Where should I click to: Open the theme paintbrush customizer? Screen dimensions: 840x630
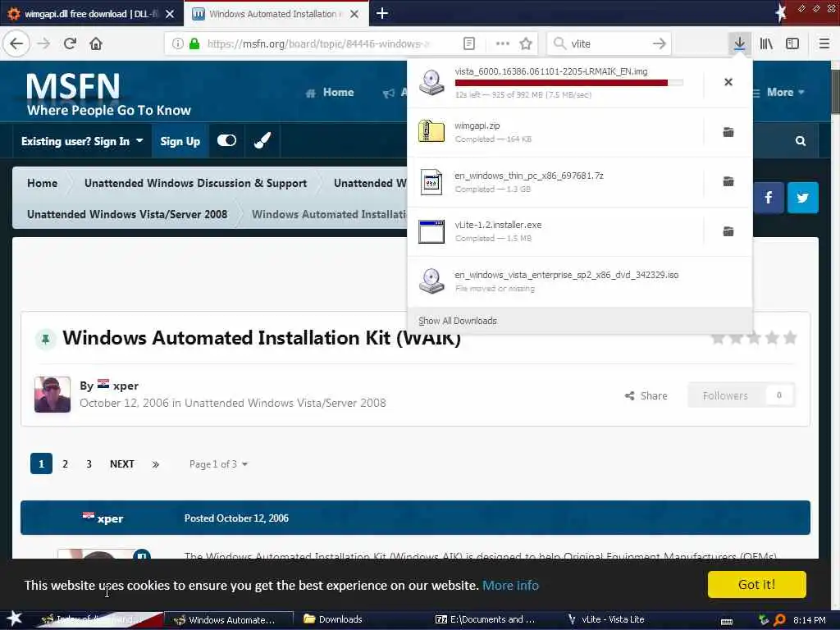(262, 141)
